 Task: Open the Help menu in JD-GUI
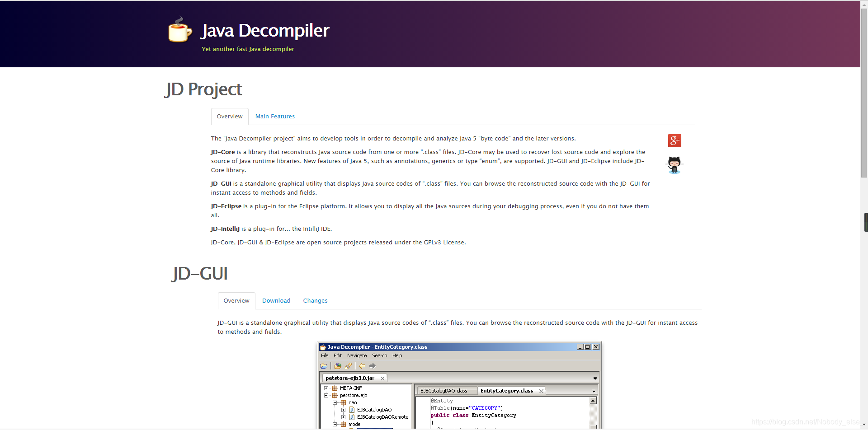(x=397, y=355)
